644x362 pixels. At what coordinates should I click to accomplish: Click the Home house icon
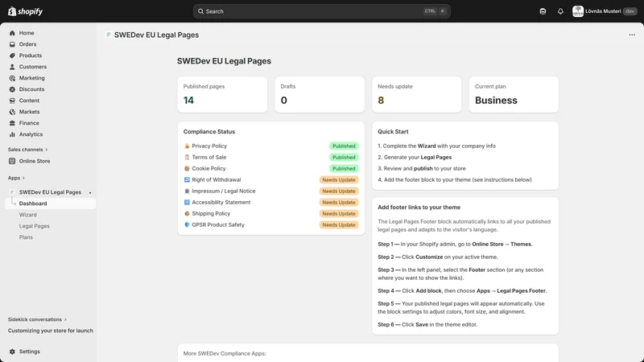coord(12,33)
